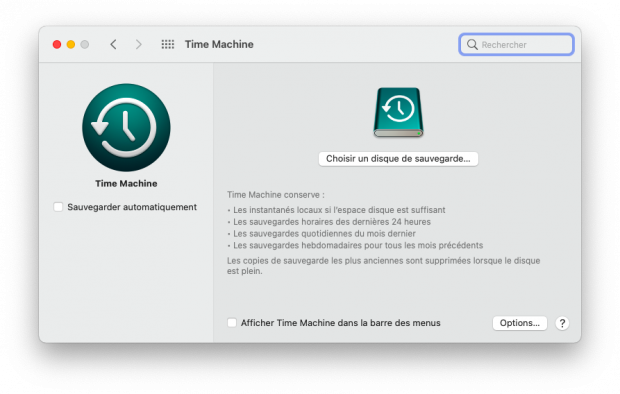Go forward with the right chevron
Image resolution: width=620 pixels, height=394 pixels.
pyautogui.click(x=138, y=44)
